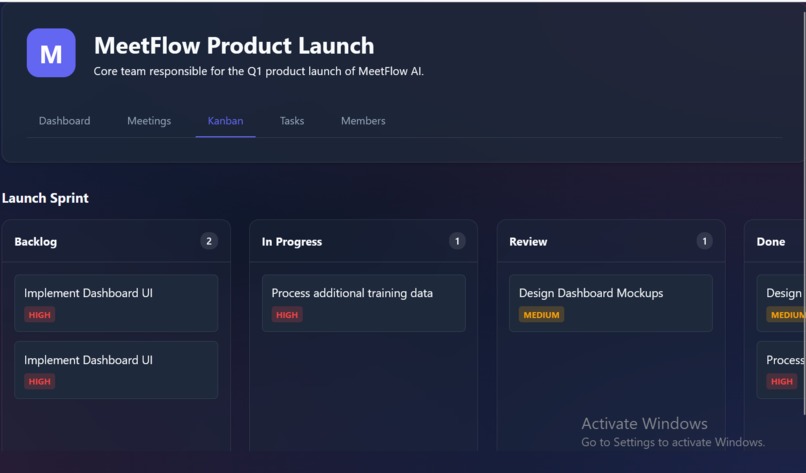The image size is (806, 473).
Task: Click the vertical scrollbar on the right edge
Action: point(804,213)
